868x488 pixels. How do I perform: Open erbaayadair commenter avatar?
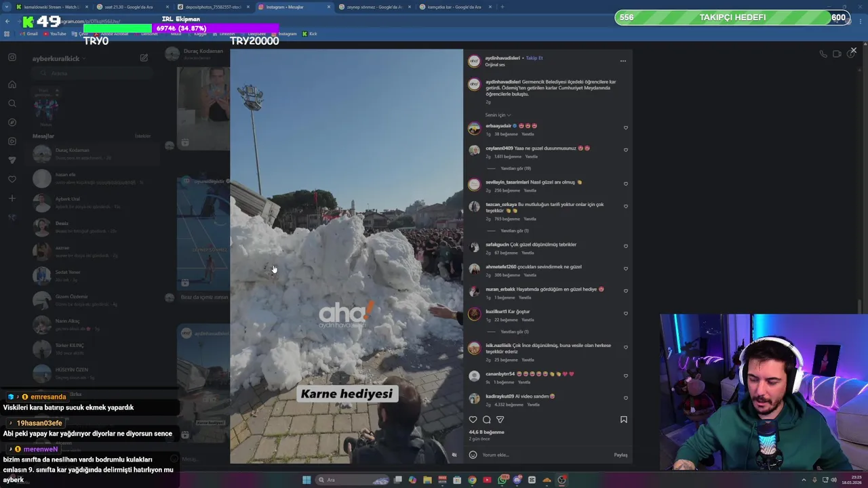474,128
